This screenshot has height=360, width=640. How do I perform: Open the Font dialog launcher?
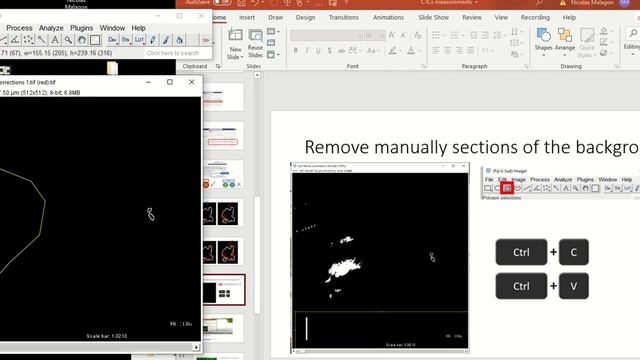pos(423,66)
